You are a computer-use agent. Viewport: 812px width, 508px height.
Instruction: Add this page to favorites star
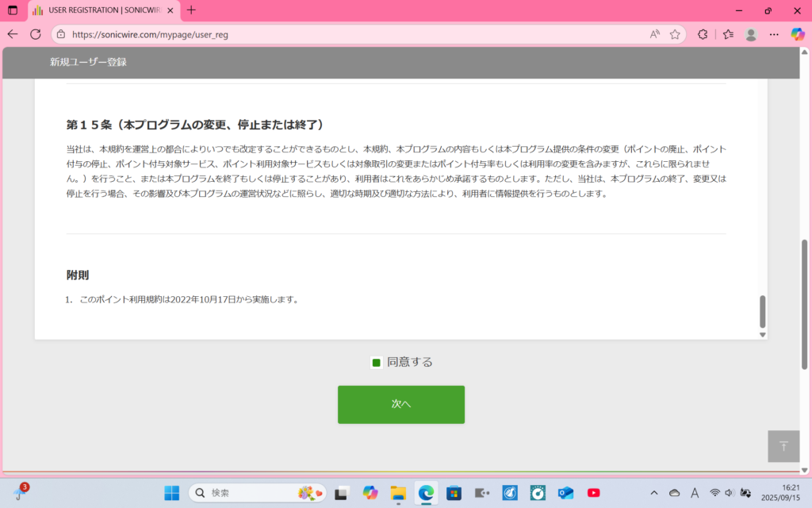[x=675, y=34]
